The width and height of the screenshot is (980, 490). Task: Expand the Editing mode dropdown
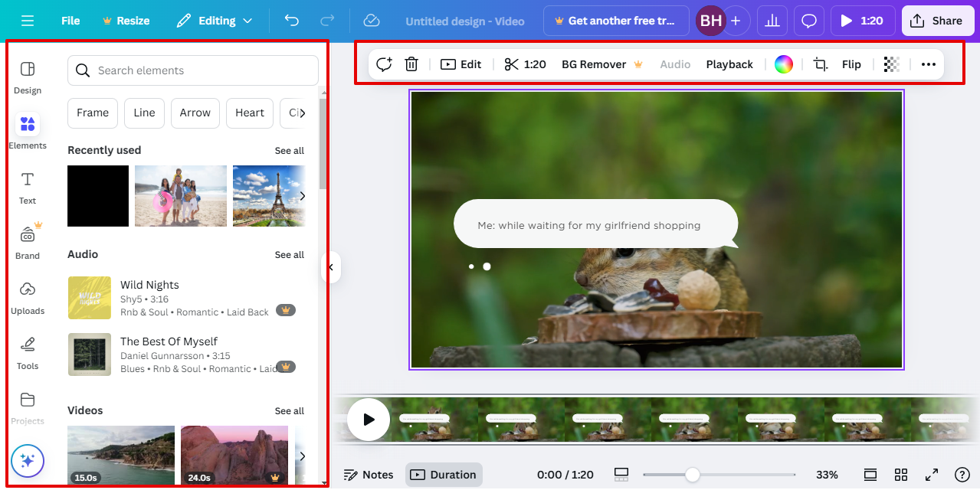click(215, 21)
